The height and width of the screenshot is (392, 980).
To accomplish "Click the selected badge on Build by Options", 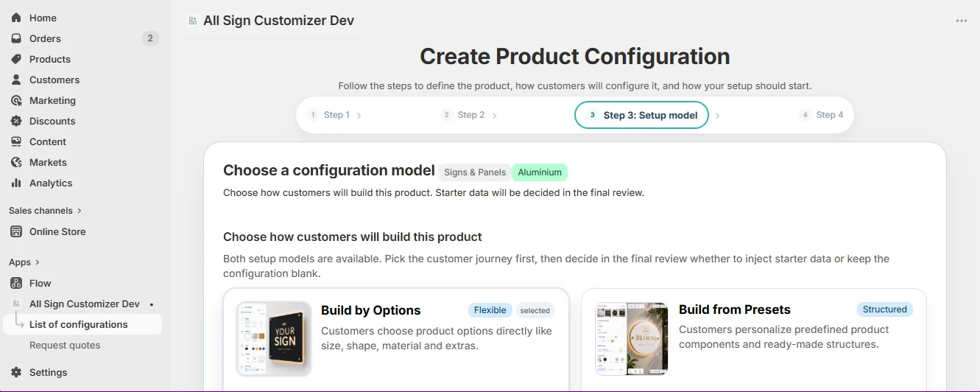I will pos(535,310).
